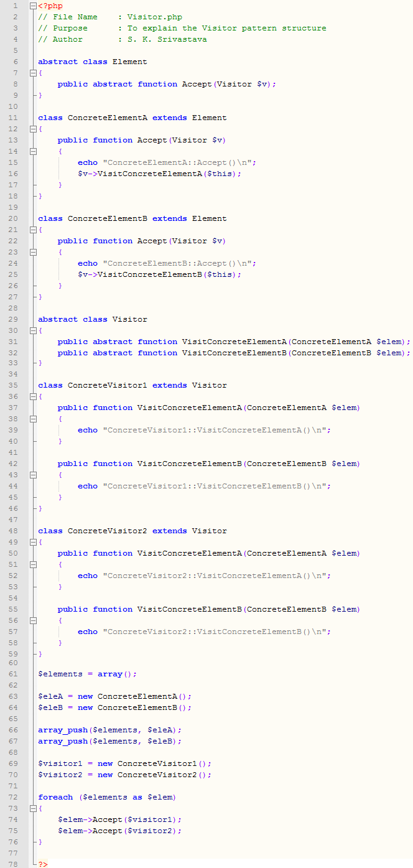Click line number 78 in the gutter
Screen dimensions: 413x868
click(x=14, y=864)
